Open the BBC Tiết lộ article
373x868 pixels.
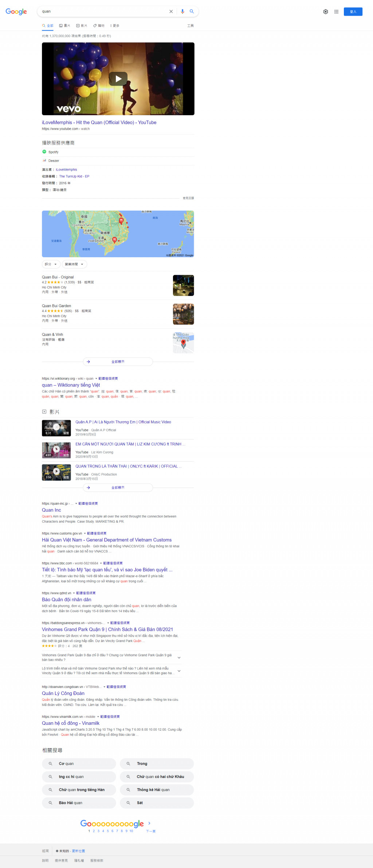[107, 570]
